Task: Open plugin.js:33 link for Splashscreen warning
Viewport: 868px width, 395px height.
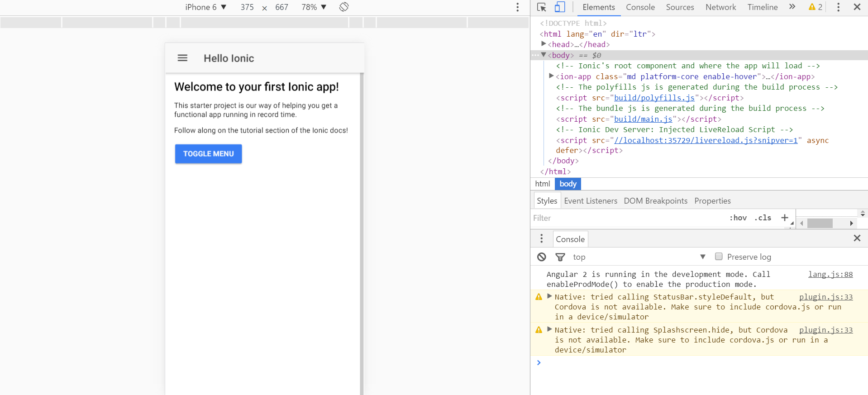Action: pos(826,330)
